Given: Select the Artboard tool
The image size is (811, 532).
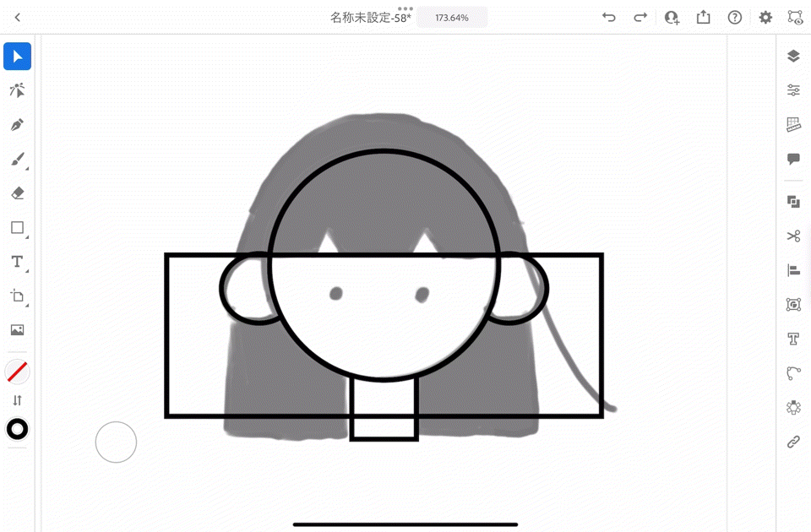Looking at the screenshot, I should pos(17,296).
